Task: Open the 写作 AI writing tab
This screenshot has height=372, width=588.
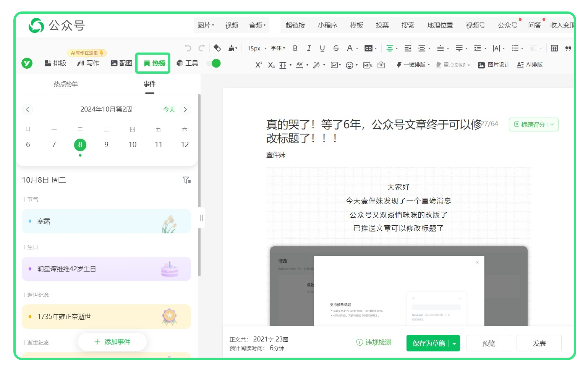Action: (88, 63)
